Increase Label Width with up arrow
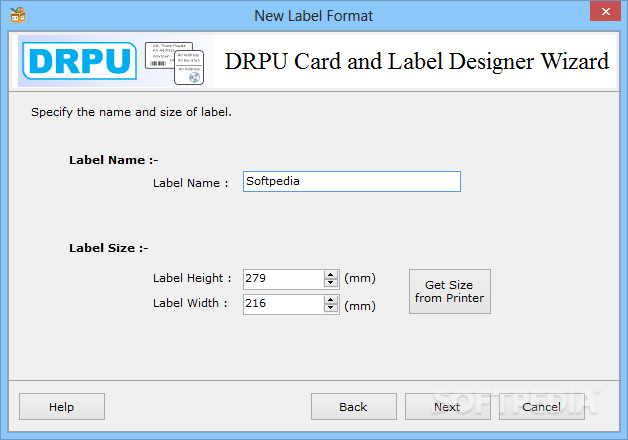Viewport: 628px width, 440px height. point(330,300)
